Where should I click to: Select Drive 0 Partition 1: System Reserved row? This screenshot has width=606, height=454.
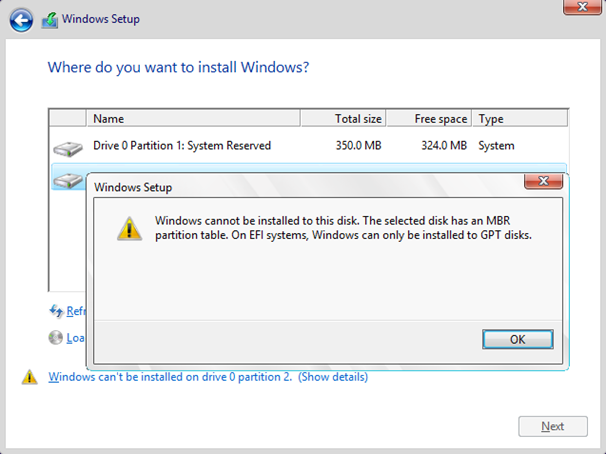[x=308, y=146]
